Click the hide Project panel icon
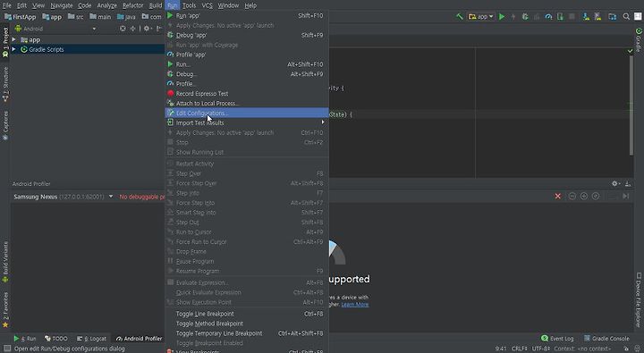This screenshot has width=644, height=353. click(159, 29)
